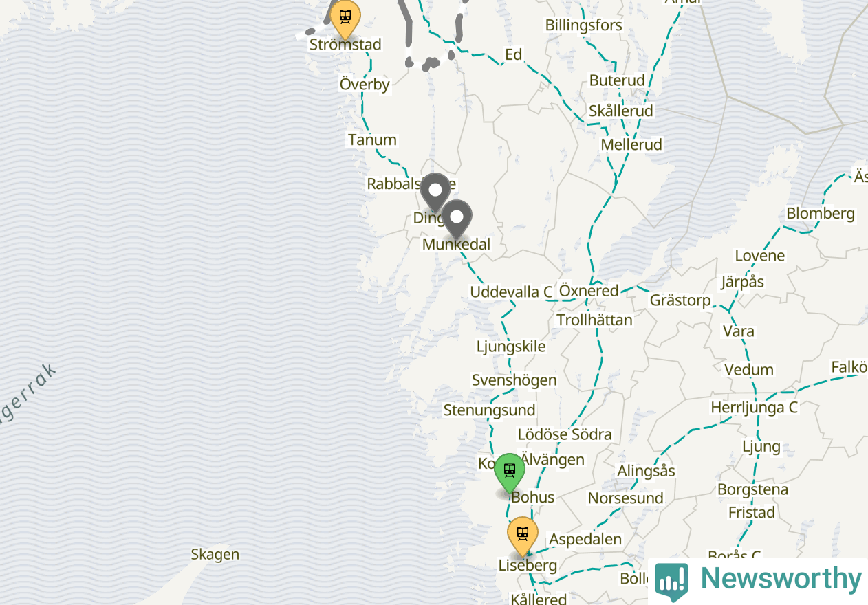Click the Herrljunga C station label
Viewport: 868px width, 605px height.
coord(754,407)
